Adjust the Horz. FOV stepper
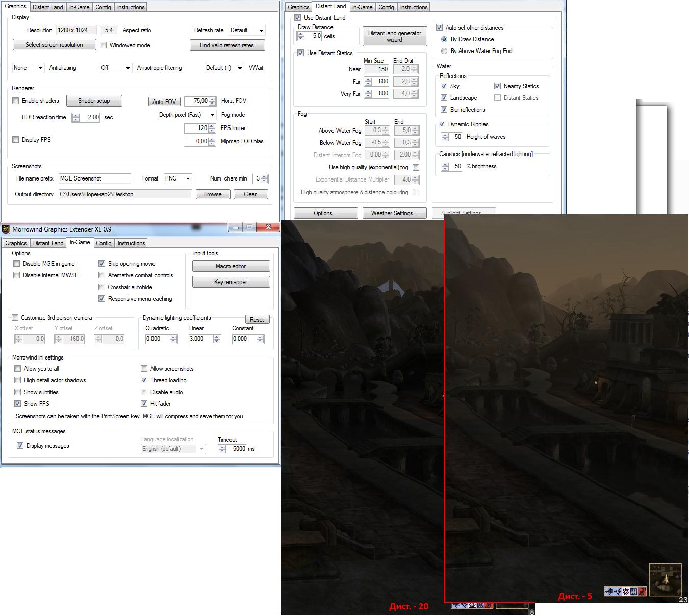This screenshot has width=689, height=616. coord(212,101)
